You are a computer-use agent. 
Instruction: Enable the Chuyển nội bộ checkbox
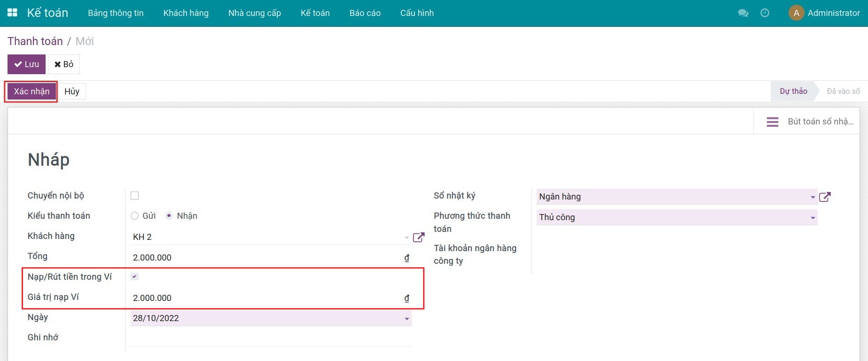click(x=135, y=196)
